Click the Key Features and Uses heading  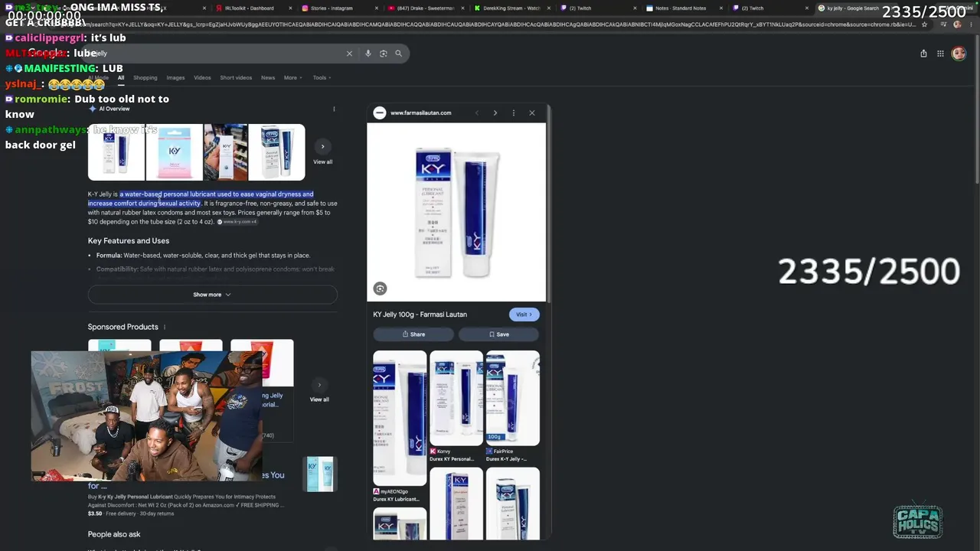(129, 241)
